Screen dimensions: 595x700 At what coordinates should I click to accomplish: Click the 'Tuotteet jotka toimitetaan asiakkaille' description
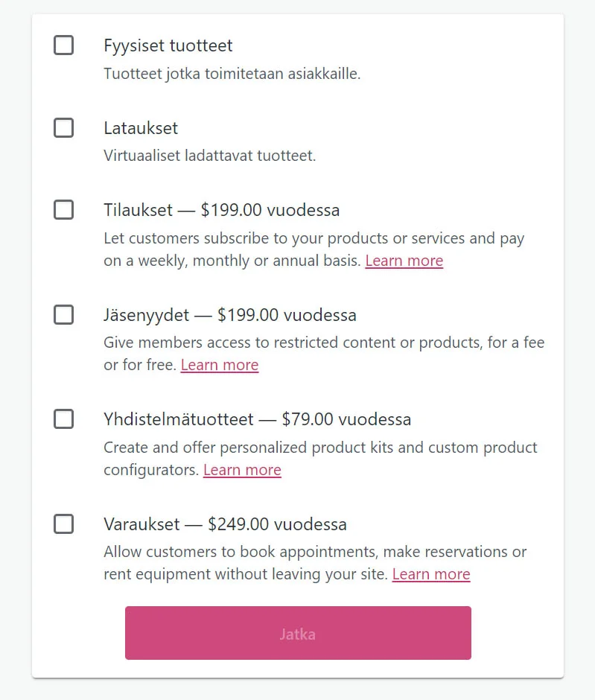click(232, 74)
